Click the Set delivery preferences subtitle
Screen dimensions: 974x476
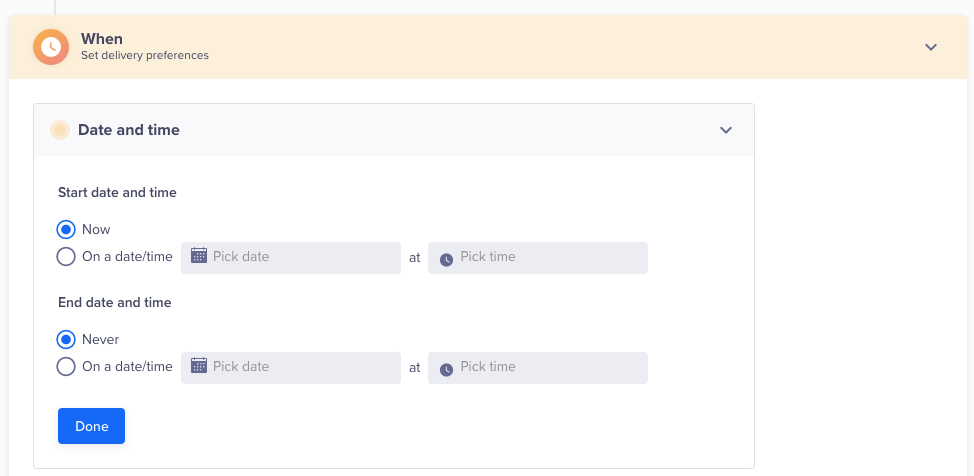pyautogui.click(x=145, y=56)
